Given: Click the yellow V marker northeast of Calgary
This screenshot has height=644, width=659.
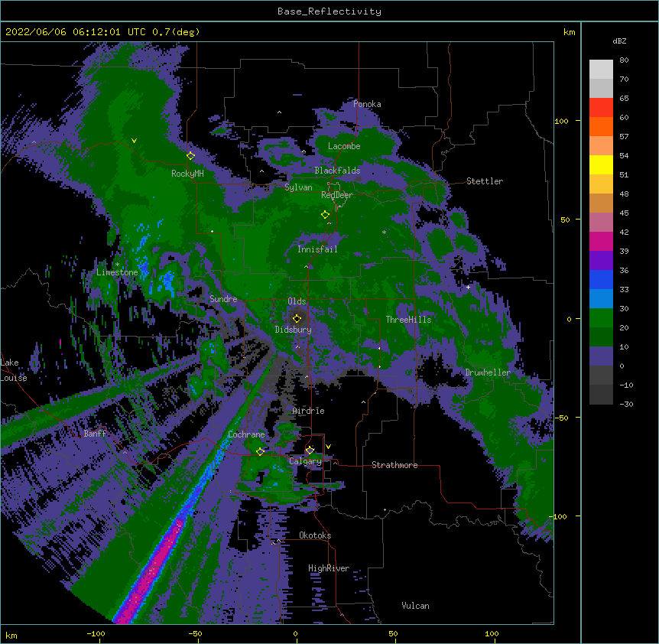Looking at the screenshot, I should [328, 447].
